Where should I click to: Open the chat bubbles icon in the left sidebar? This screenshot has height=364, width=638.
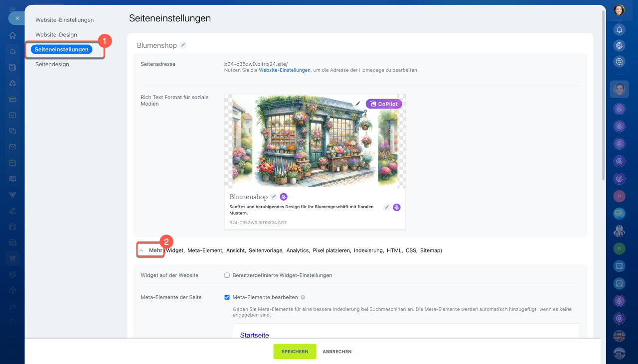pos(12,131)
